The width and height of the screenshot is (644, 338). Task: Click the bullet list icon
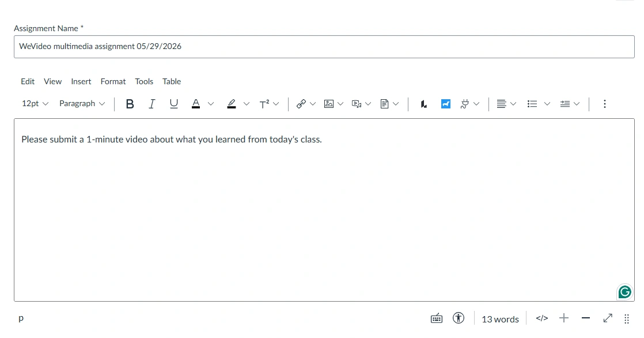pos(532,104)
